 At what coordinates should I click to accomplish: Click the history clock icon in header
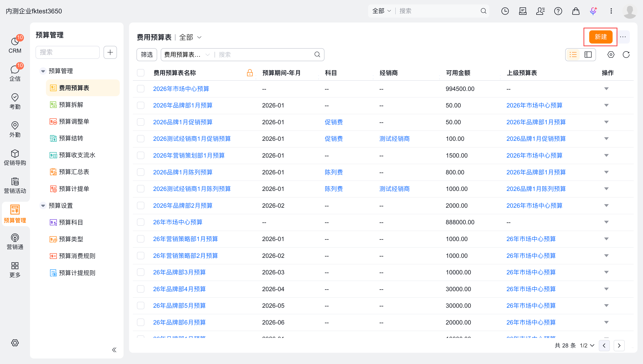point(505,11)
